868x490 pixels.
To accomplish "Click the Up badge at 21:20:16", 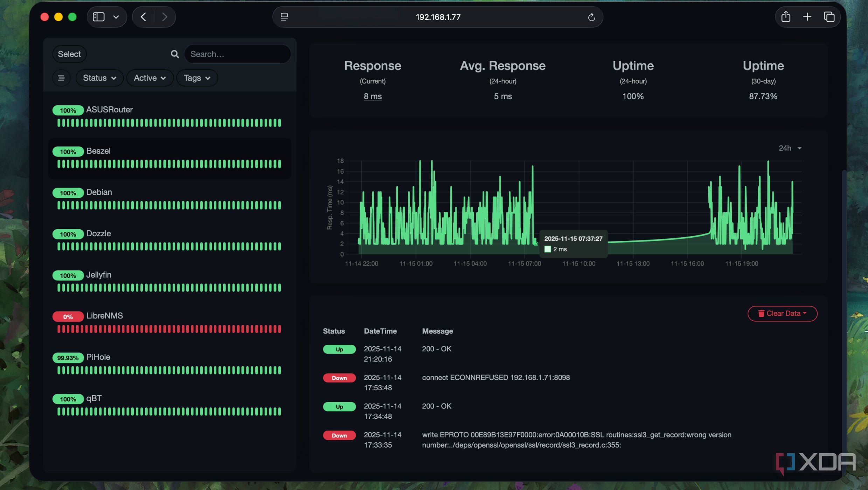I will pyautogui.click(x=339, y=349).
